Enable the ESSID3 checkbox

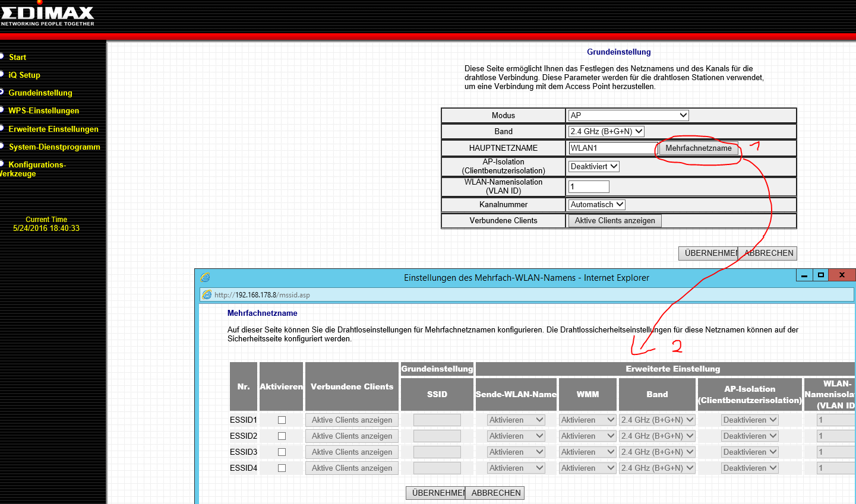pos(282,452)
